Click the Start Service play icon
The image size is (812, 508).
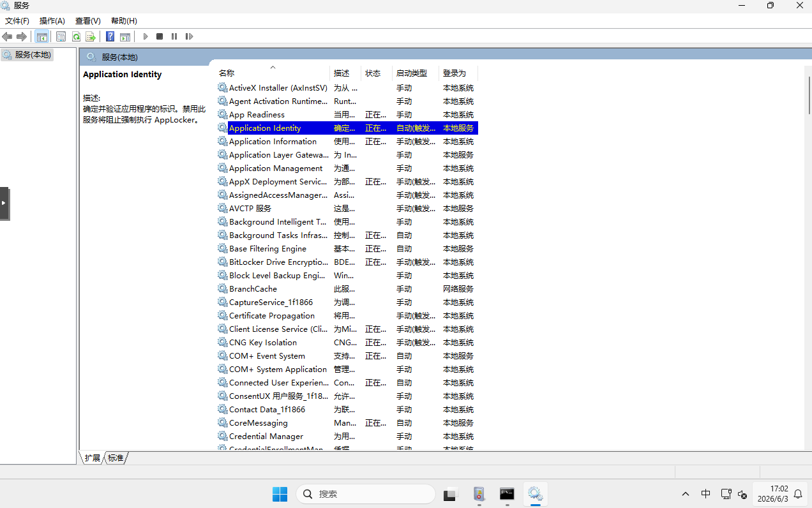146,36
